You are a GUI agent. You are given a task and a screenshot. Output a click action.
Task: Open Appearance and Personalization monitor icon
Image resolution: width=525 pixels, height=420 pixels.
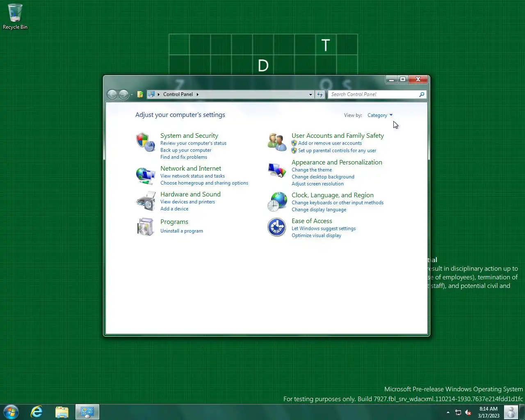tap(277, 170)
